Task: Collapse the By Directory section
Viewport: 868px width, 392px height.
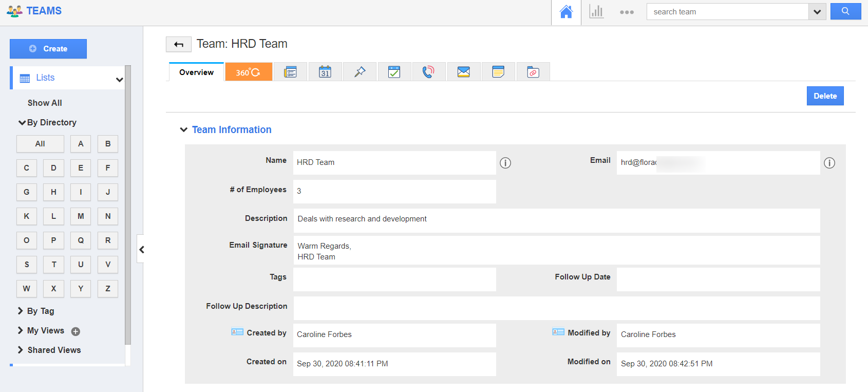Action: point(22,122)
